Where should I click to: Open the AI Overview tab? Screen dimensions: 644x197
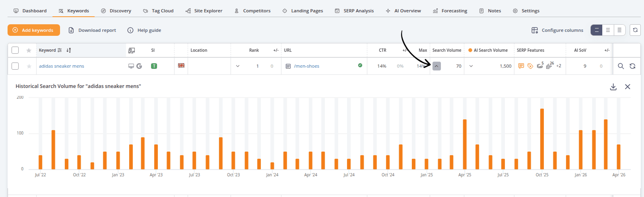tap(403, 11)
